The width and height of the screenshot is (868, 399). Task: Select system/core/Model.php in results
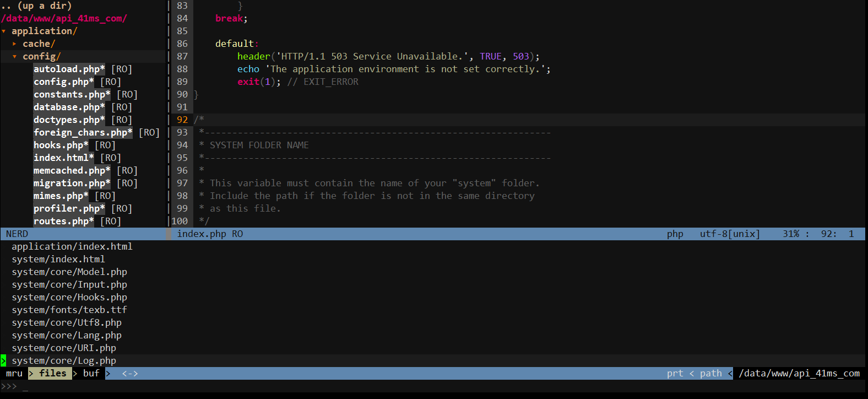pyautogui.click(x=69, y=272)
